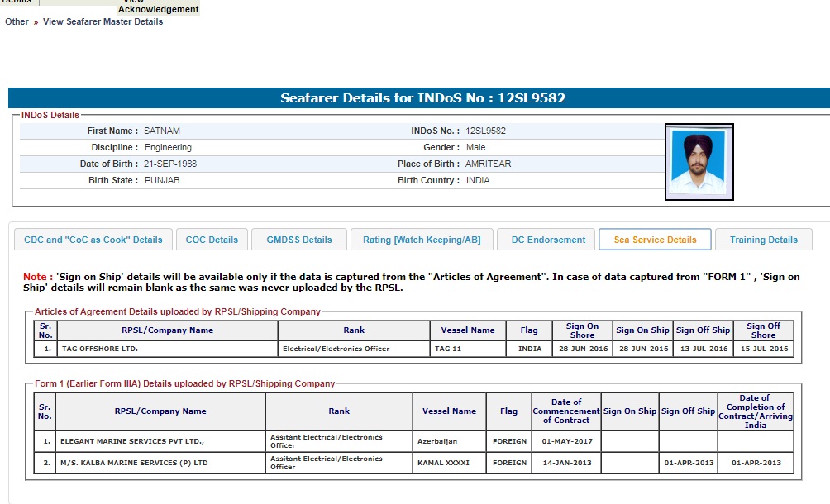Select the Rating [Watch Keeping/AB] tab
Screen dimensions: 830x504
[x=422, y=240]
